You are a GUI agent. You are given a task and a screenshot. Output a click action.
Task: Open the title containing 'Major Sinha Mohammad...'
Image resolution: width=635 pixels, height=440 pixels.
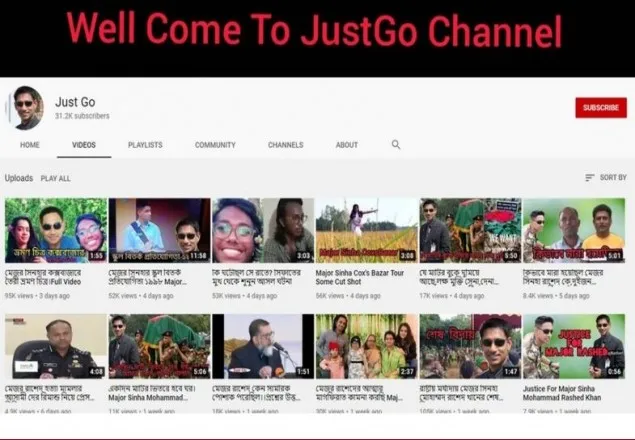coord(152,393)
